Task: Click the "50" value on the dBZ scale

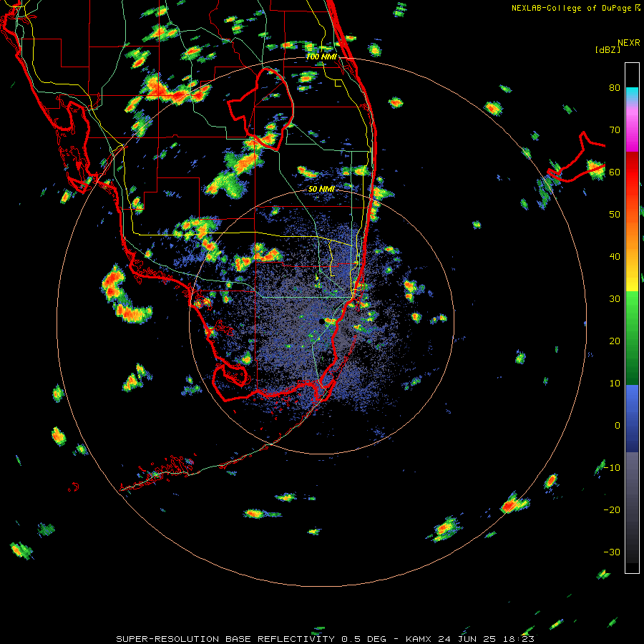Action: click(x=615, y=215)
